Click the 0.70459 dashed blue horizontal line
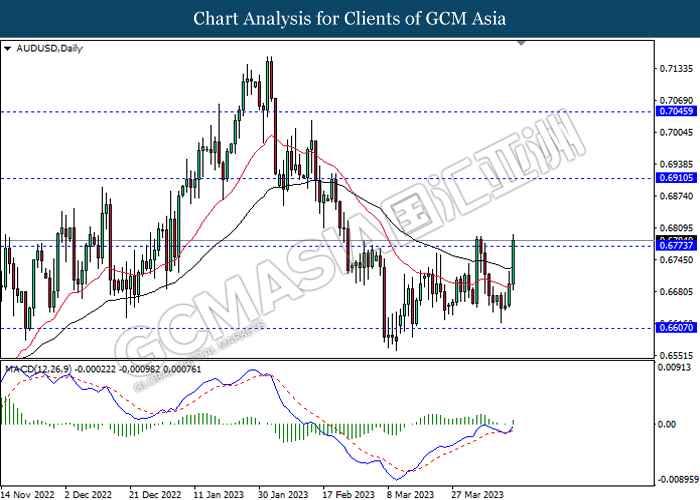The height and width of the screenshot is (500, 700). [x=327, y=112]
